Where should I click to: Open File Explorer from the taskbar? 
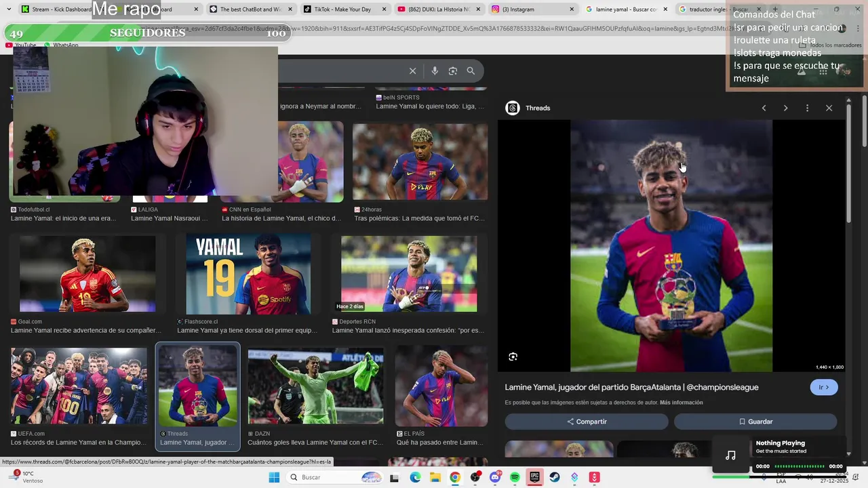tap(435, 478)
